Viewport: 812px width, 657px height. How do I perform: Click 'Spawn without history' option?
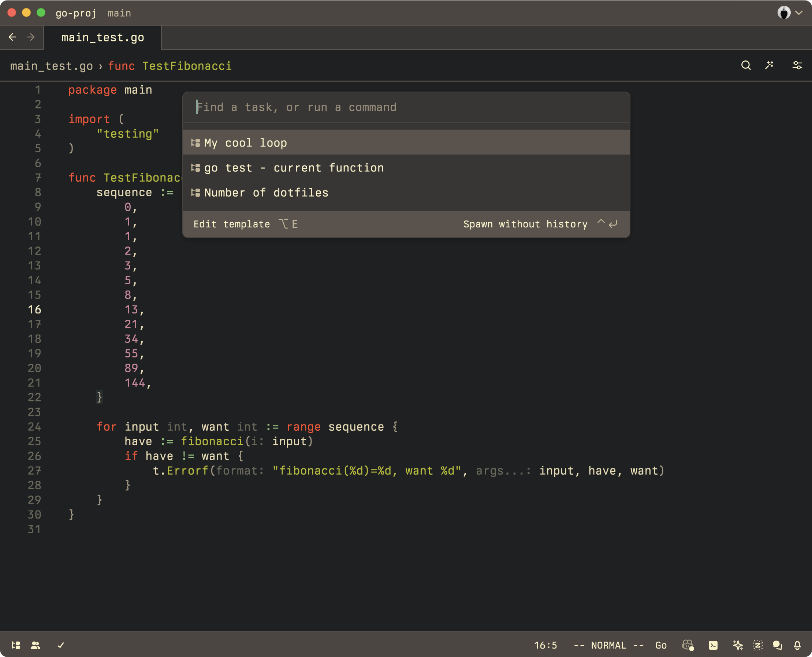[x=526, y=224]
